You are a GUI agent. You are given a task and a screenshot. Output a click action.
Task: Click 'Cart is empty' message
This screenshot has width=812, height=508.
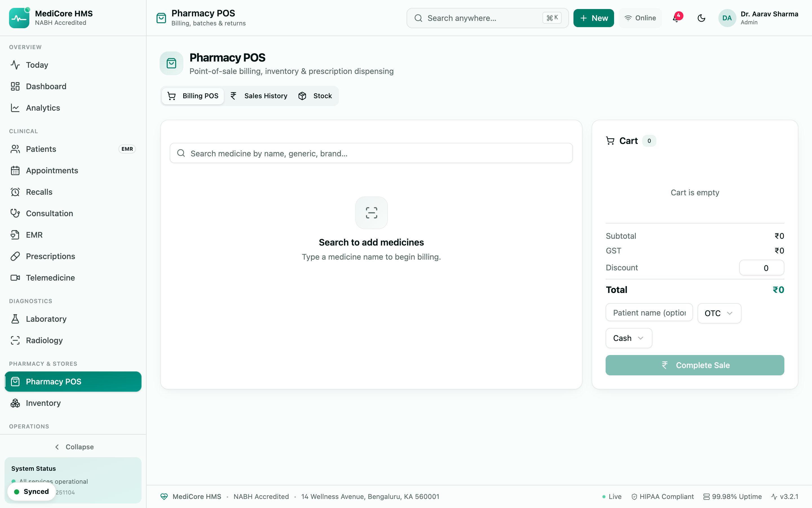pyautogui.click(x=694, y=192)
